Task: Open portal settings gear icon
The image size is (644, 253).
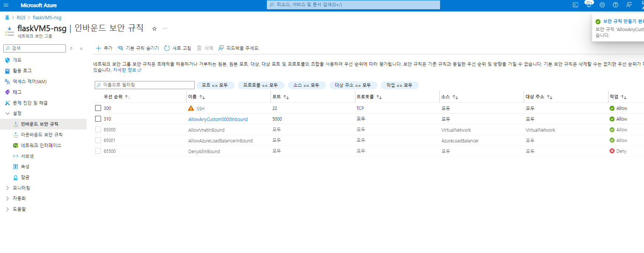Action: [x=602, y=5]
